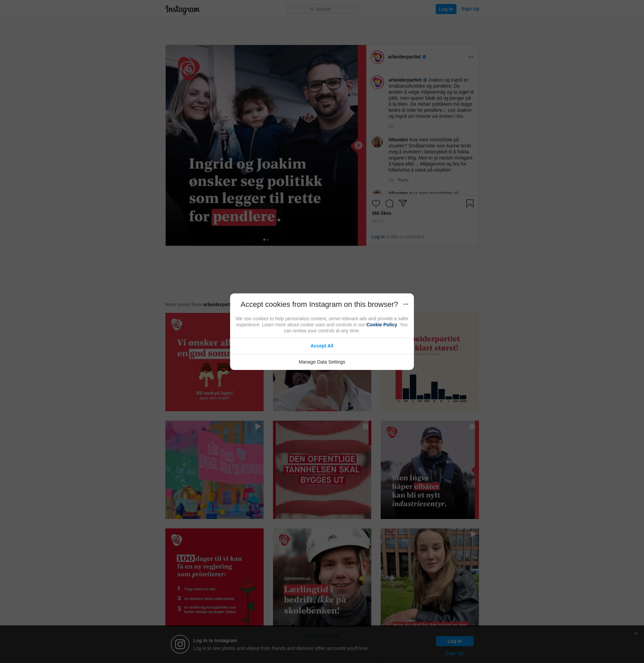Open post options three-dots menu

(x=470, y=57)
